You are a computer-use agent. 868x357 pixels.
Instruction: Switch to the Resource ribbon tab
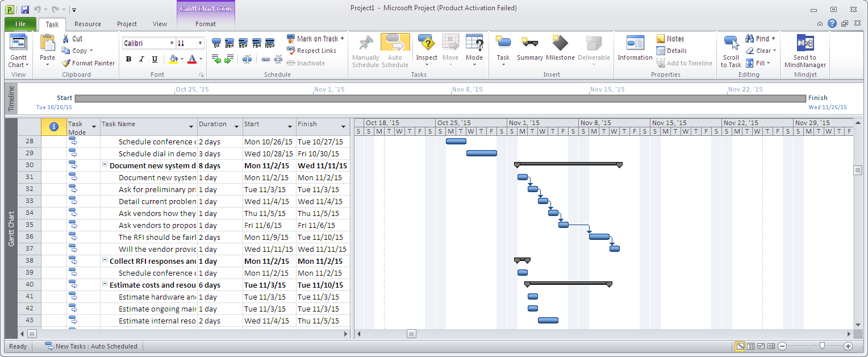click(87, 24)
